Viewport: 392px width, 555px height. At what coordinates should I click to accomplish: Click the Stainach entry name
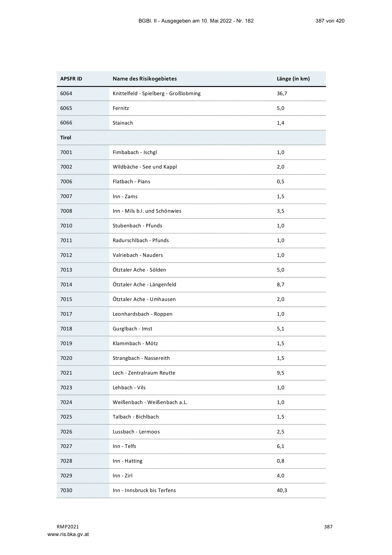point(123,123)
